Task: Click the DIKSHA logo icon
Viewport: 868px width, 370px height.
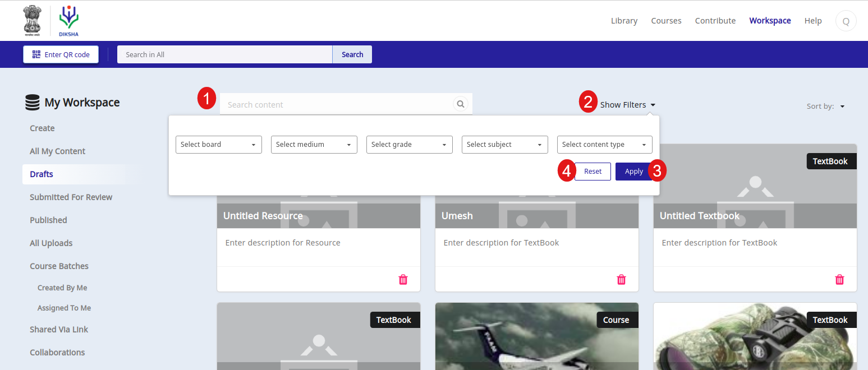Action: [x=68, y=20]
